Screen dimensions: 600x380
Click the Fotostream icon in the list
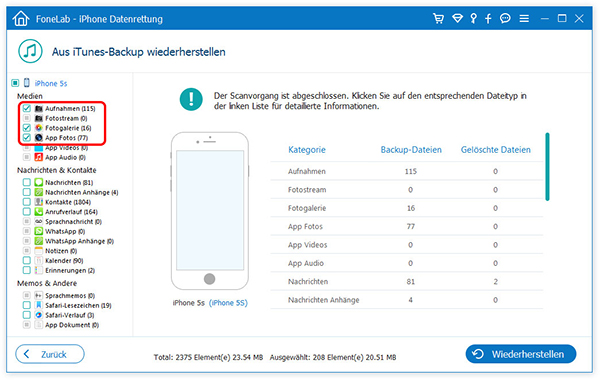click(x=39, y=118)
